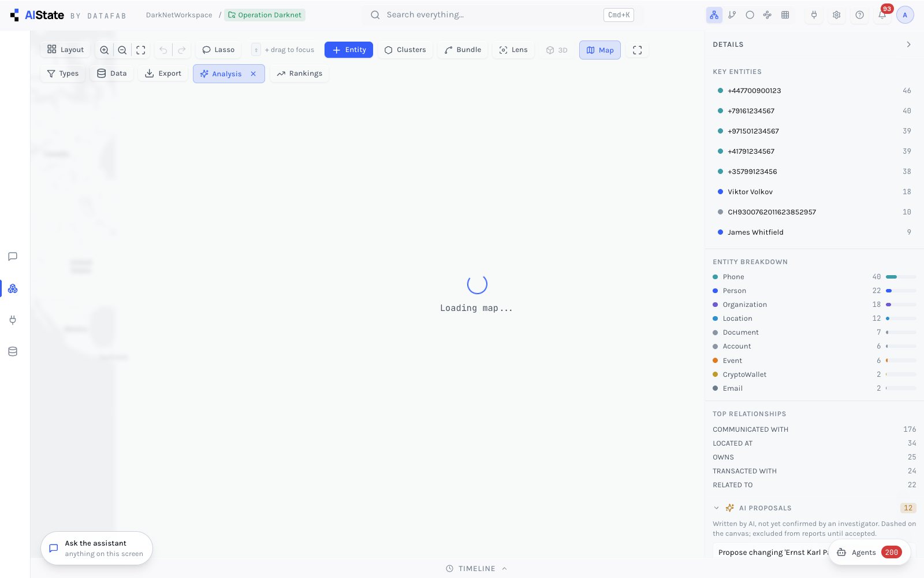Toggle edge Bundle mode
924x578 pixels.
point(463,50)
